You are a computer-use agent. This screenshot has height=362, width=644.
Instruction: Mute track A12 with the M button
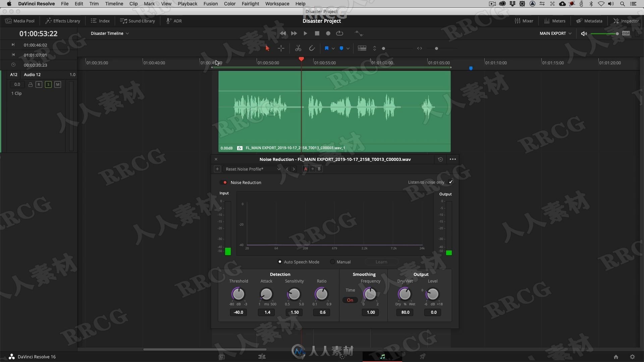click(x=58, y=84)
